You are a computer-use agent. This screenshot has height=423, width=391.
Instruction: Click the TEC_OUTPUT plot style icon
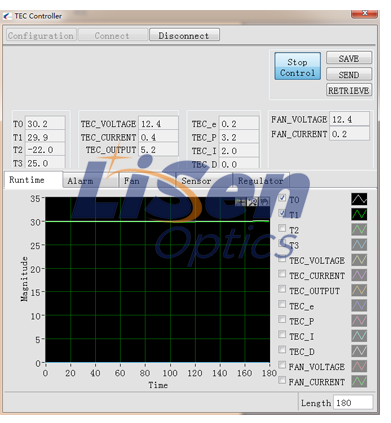point(359,290)
